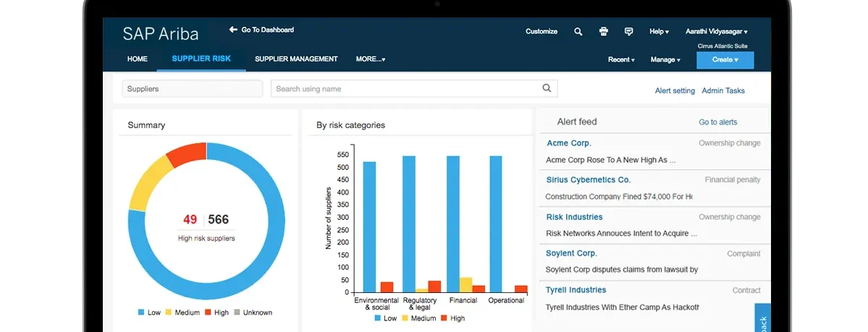This screenshot has height=332, width=868.
Task: Open the Recent dropdown
Action: 621,60
